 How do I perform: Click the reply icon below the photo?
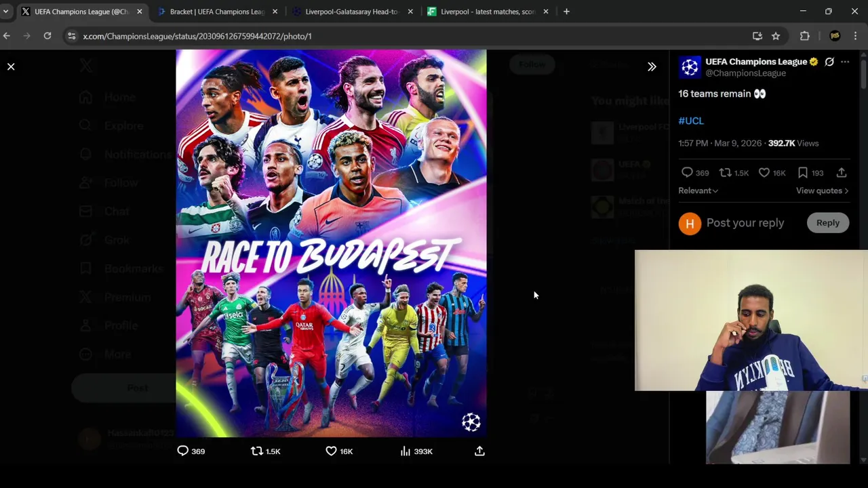pyautogui.click(x=182, y=451)
